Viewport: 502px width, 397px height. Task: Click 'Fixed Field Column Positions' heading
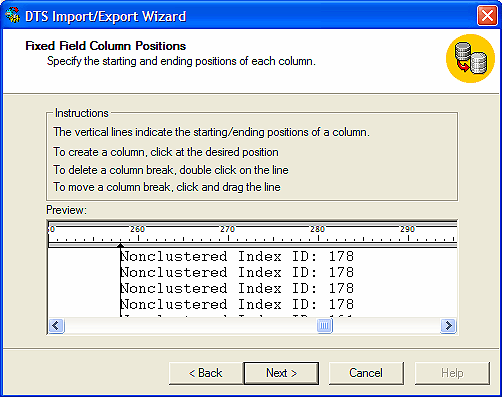click(x=106, y=46)
